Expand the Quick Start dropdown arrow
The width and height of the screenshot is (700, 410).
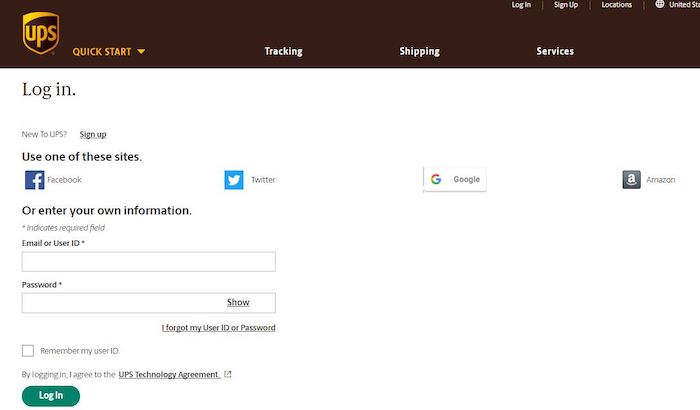point(141,52)
